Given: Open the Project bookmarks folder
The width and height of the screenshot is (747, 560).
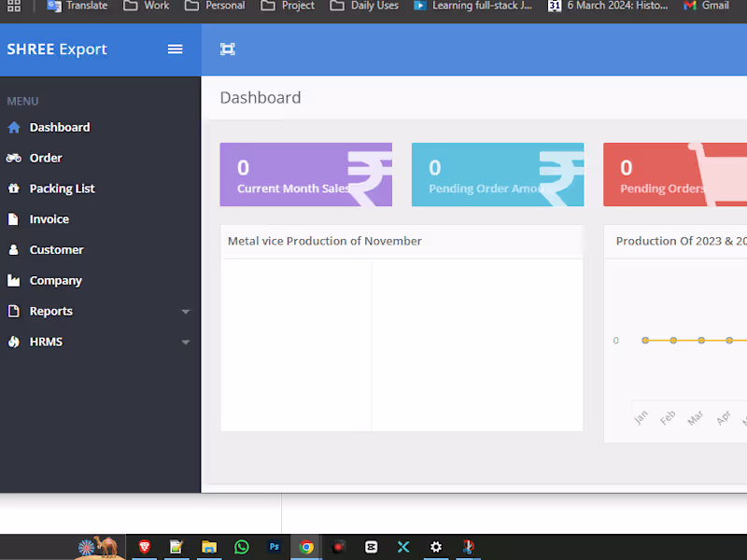Looking at the screenshot, I should (x=288, y=6).
